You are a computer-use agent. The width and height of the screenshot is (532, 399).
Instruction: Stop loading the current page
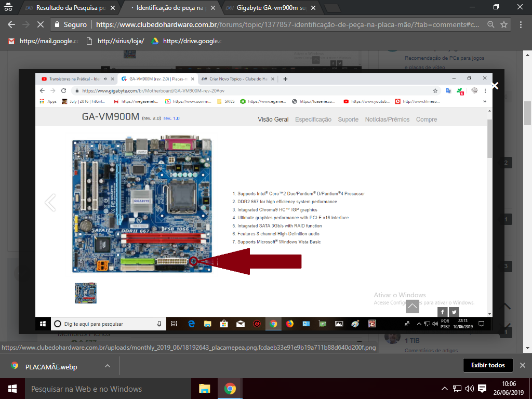tap(40, 24)
